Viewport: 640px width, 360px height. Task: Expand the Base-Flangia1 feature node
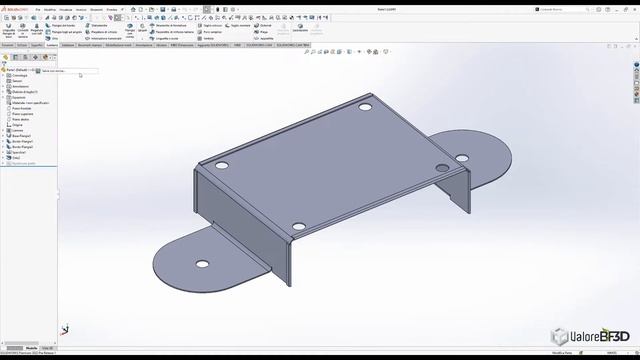pos(3,136)
